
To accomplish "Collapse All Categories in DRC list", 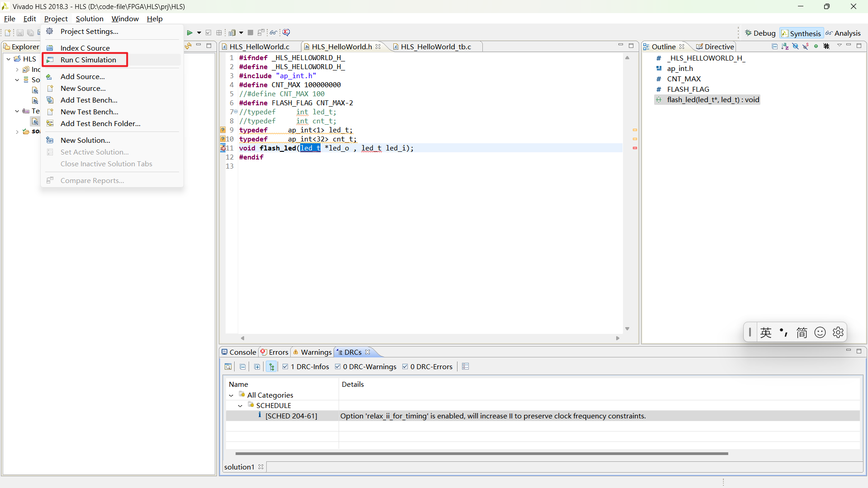I will click(x=231, y=395).
